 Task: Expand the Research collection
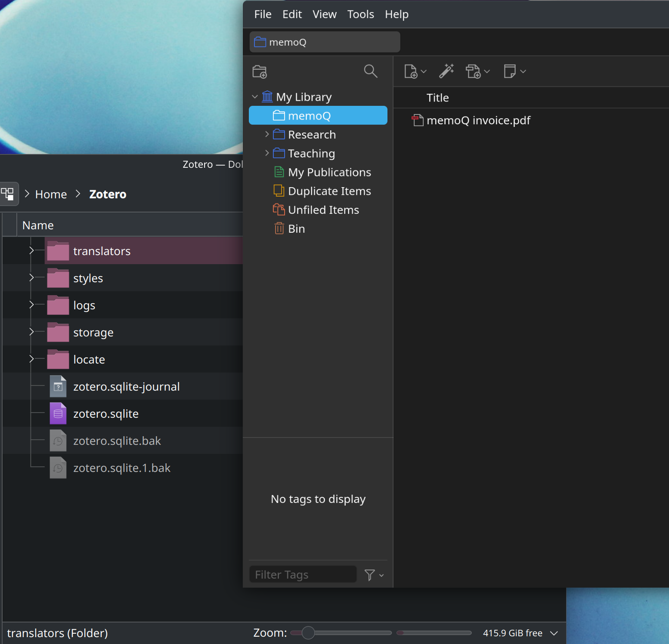267,134
